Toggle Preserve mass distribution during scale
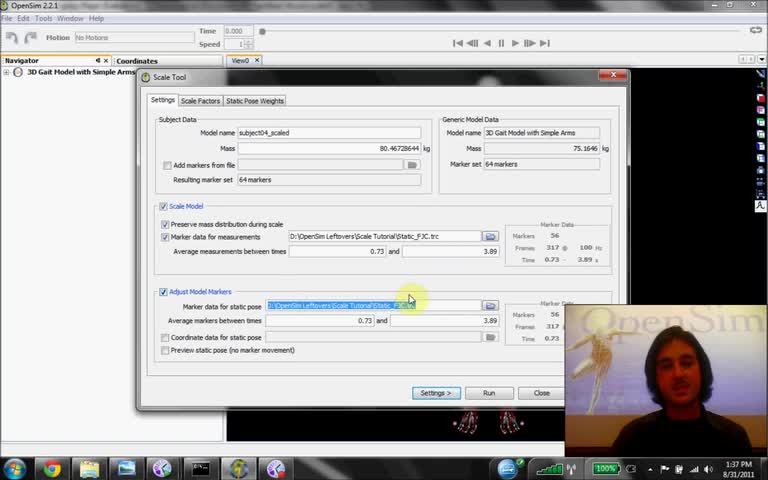This screenshot has width=768, height=480. [165, 224]
